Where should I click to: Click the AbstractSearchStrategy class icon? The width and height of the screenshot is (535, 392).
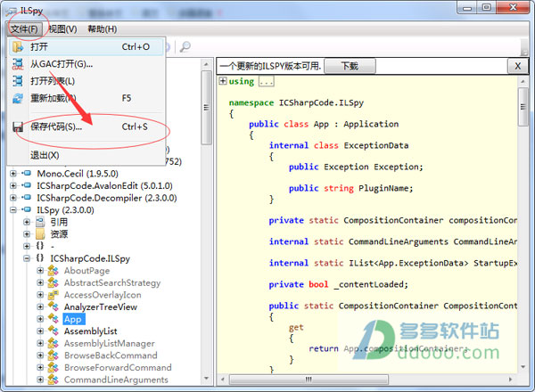point(53,282)
